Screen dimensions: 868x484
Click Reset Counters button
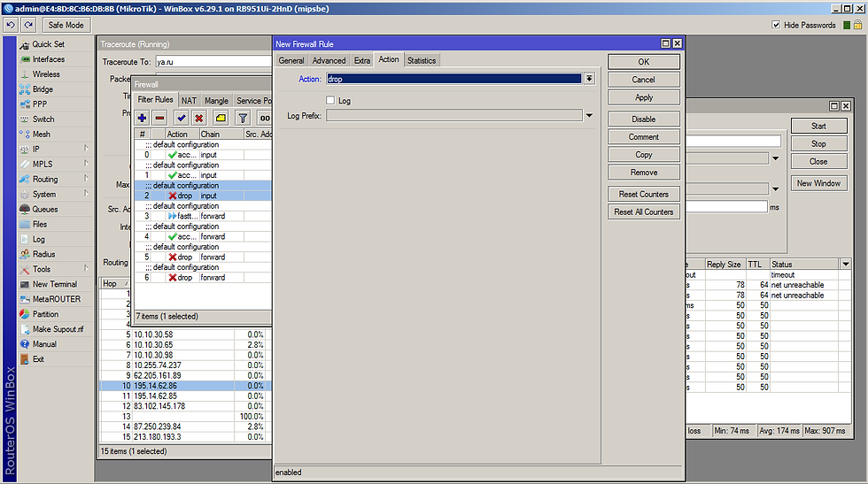(x=643, y=194)
